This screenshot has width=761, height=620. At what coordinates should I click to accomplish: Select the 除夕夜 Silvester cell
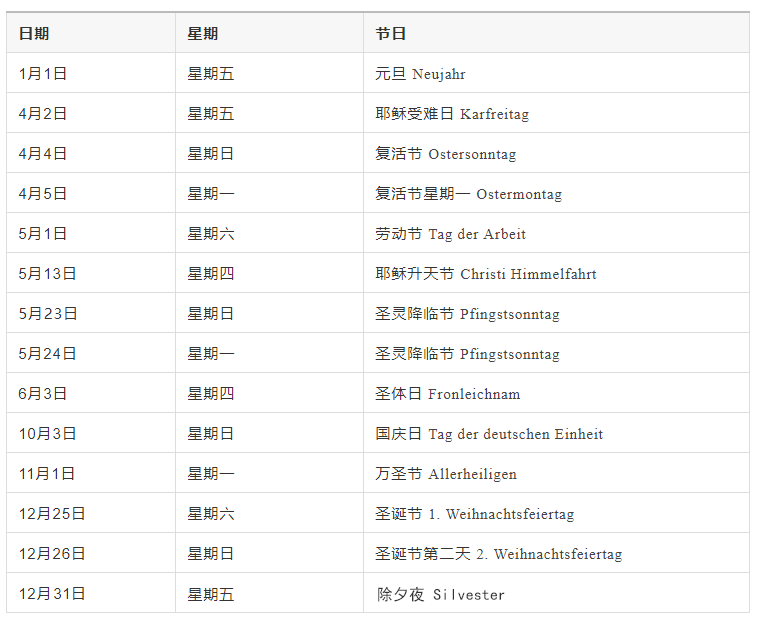click(441, 594)
